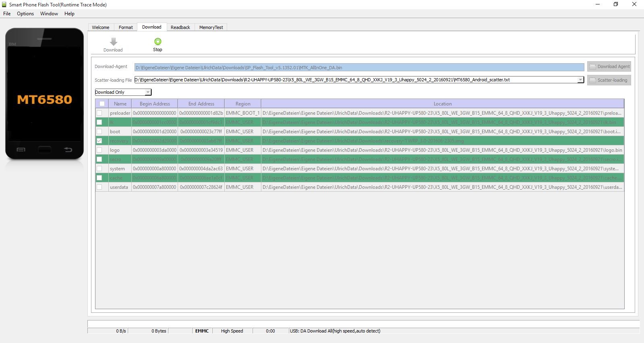
Task: Click the green Stop icon
Action: click(x=157, y=41)
